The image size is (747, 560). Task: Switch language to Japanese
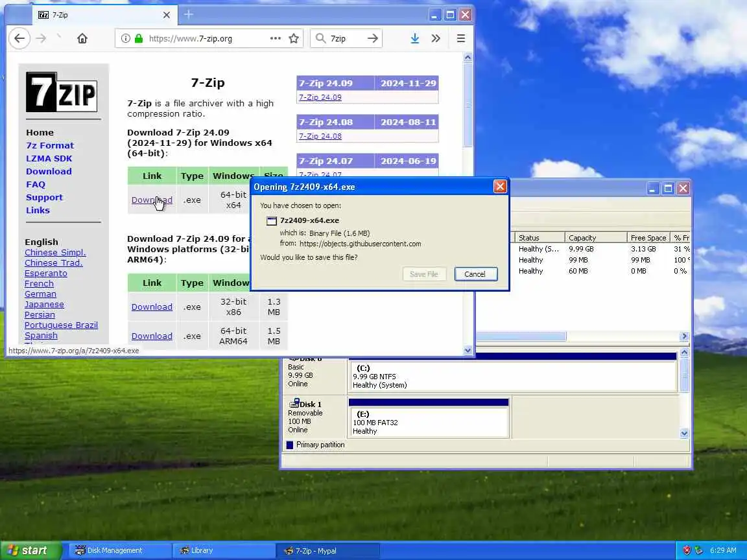tap(44, 304)
